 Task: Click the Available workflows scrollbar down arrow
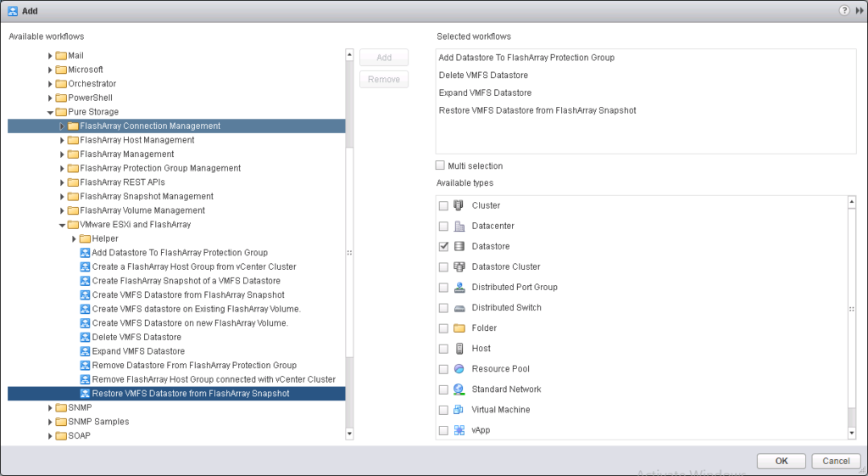(x=349, y=434)
